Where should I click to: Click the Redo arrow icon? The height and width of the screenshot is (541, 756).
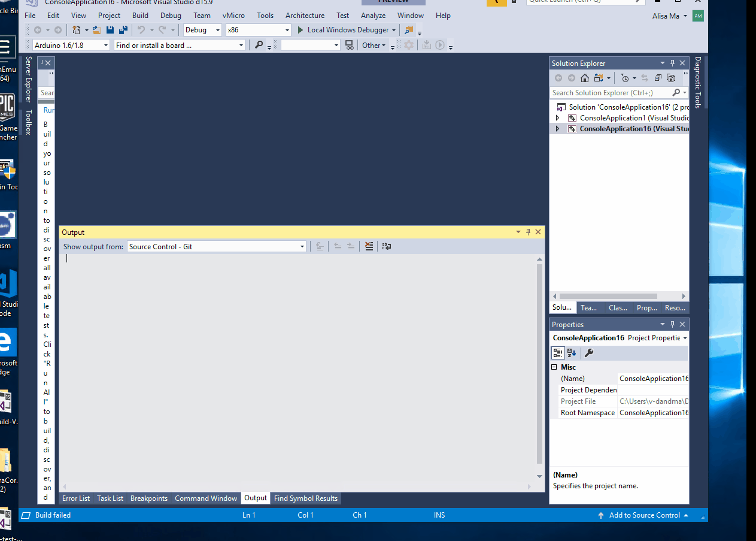point(162,30)
